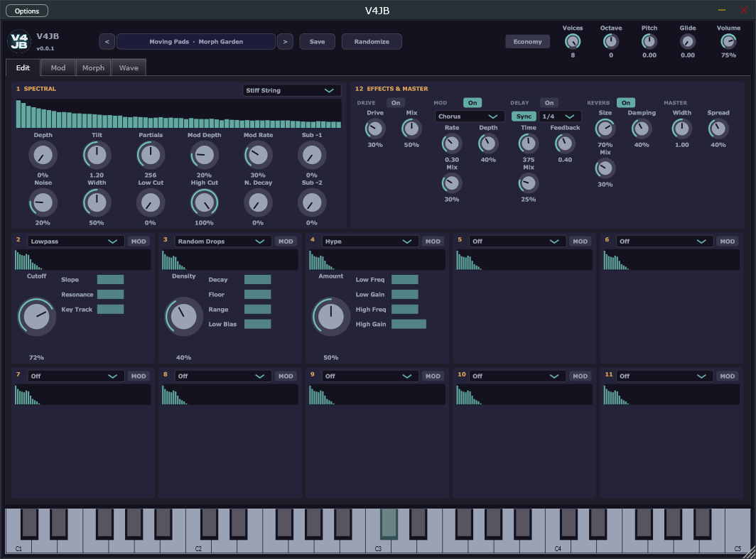Open the Options menu
Screen dimensions: 756x559
27,11
